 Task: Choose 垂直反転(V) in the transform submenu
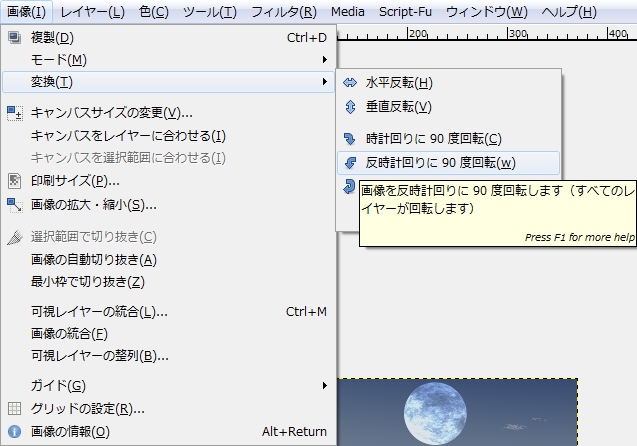click(448, 107)
